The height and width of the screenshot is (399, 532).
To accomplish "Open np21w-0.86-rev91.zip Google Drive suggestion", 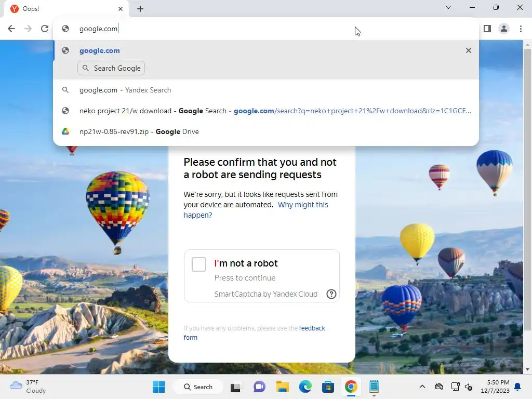I will click(x=266, y=131).
